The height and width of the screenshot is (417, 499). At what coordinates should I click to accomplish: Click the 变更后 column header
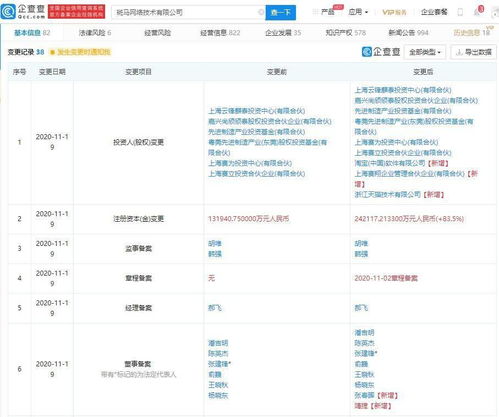[x=423, y=72]
